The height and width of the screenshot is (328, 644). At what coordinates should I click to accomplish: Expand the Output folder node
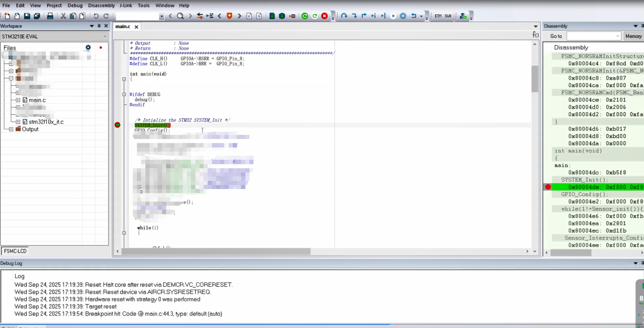(x=11, y=129)
